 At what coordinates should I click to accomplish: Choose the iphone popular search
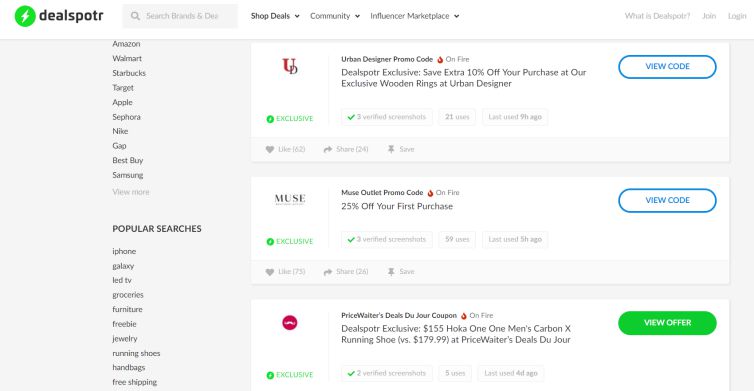(x=124, y=252)
